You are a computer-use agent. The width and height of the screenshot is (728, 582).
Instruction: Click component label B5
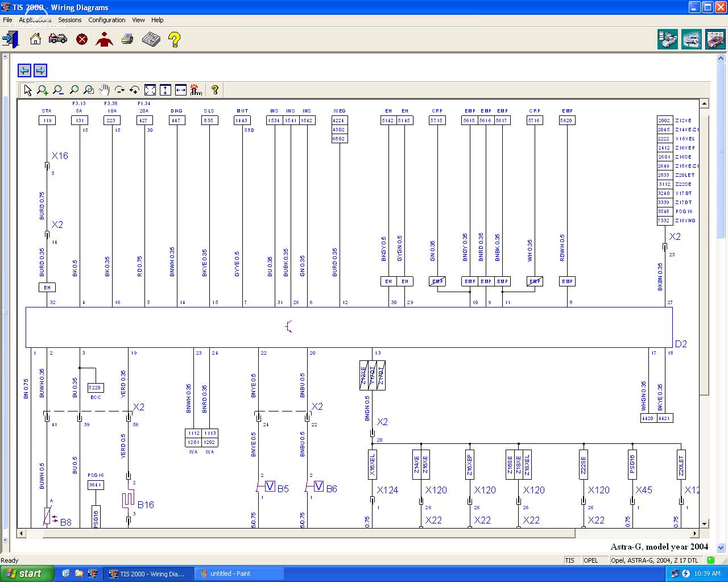pyautogui.click(x=283, y=489)
